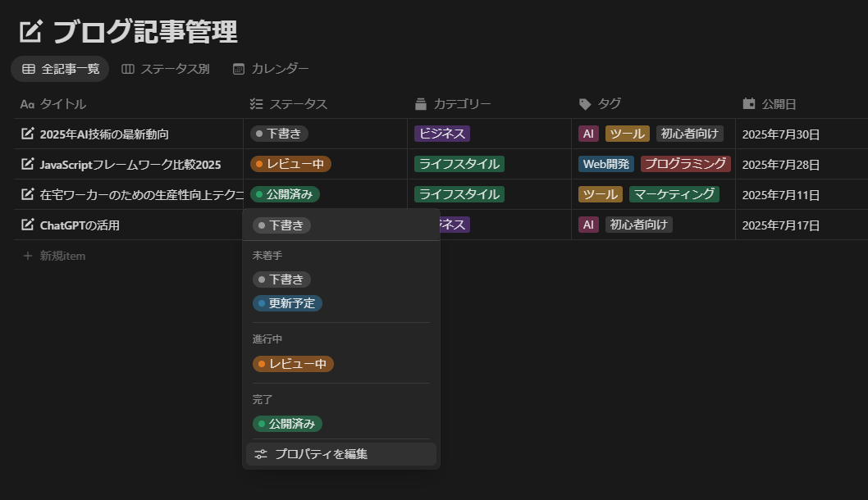
Task: Open 下書き status cell of first row
Action: (280, 134)
